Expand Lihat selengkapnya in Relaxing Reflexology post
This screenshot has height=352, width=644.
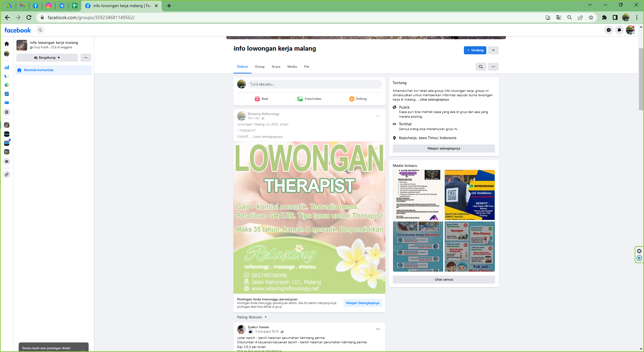pos(268,137)
